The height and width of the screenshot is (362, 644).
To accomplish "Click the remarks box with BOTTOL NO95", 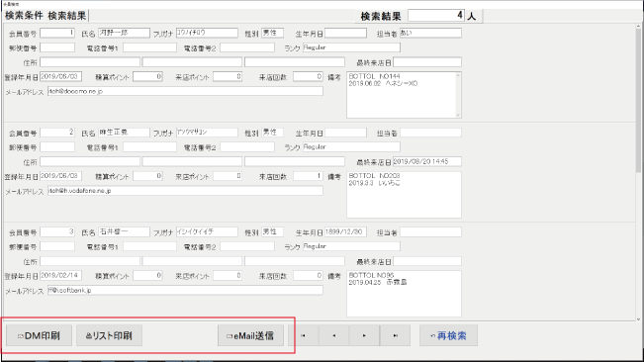I will pos(405,294).
